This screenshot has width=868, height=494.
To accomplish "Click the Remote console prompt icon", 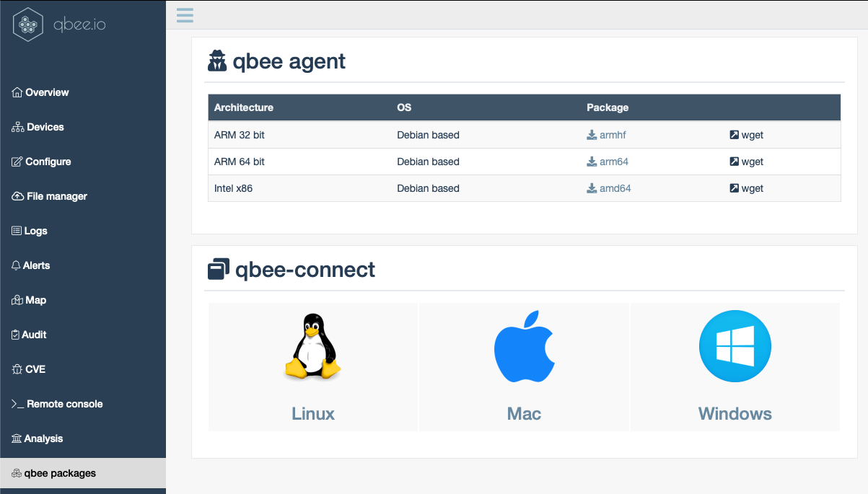I will pyautogui.click(x=18, y=404).
